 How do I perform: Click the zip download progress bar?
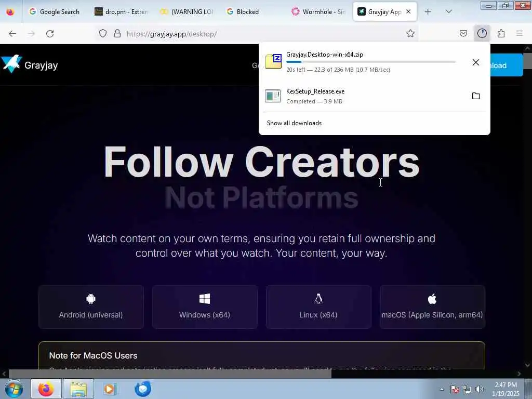click(371, 62)
